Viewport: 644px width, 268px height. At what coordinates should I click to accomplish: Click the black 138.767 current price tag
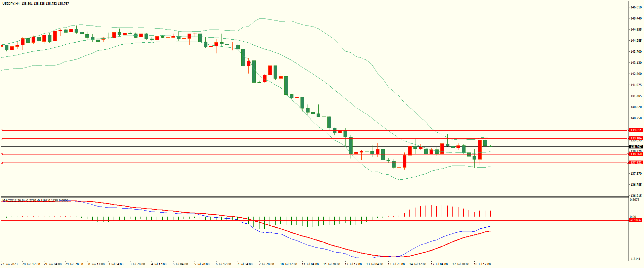pos(636,147)
